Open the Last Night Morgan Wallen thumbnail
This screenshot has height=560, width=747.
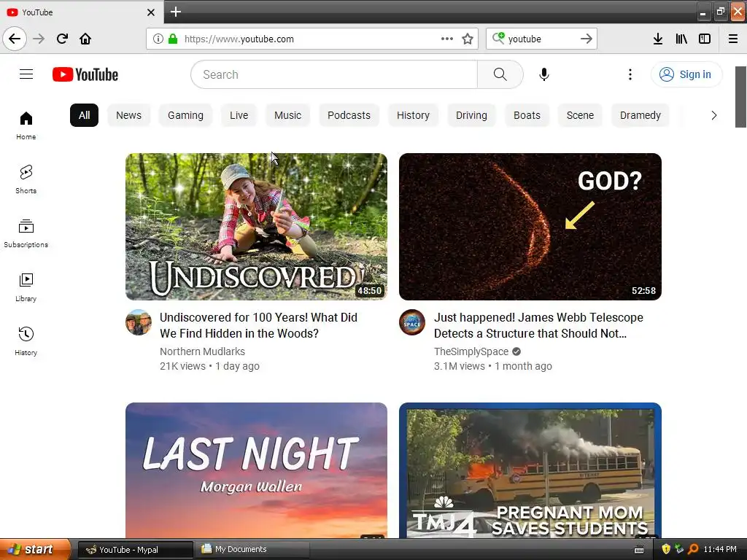256,470
